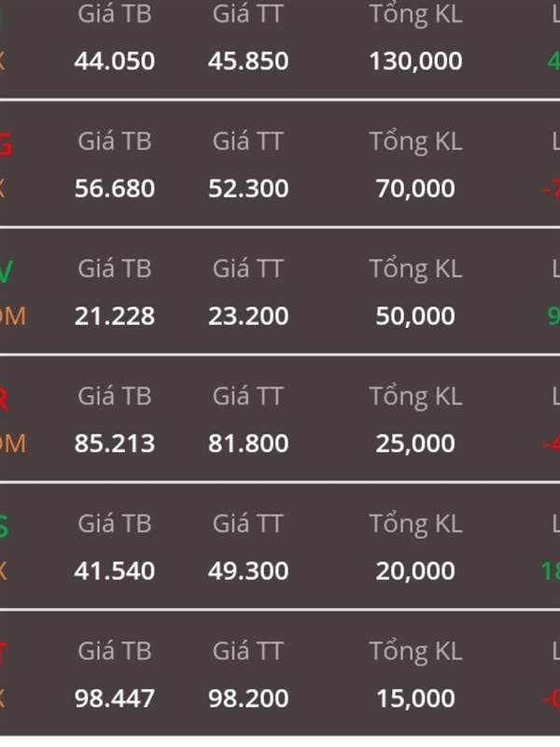
Task: Click the Tổng KL label above 130,000
Action: [x=415, y=15]
